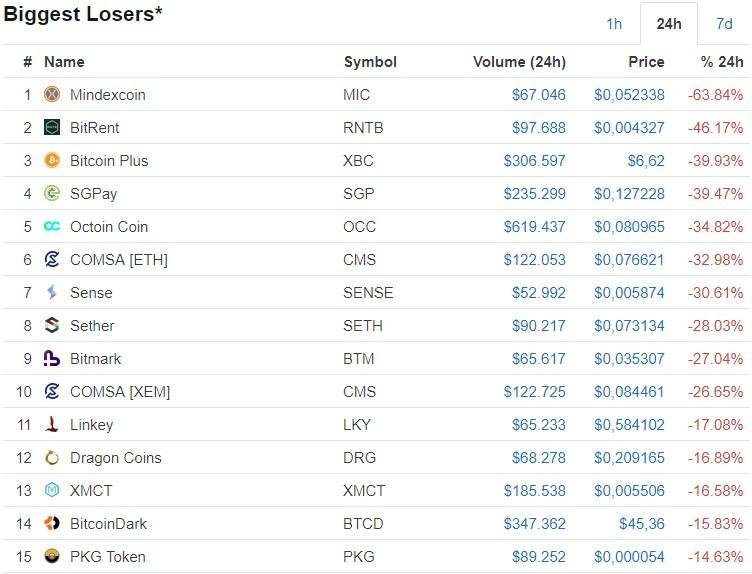This screenshot has width=752, height=574.
Task: Click the Mindexcoin coin icon
Action: pos(52,95)
